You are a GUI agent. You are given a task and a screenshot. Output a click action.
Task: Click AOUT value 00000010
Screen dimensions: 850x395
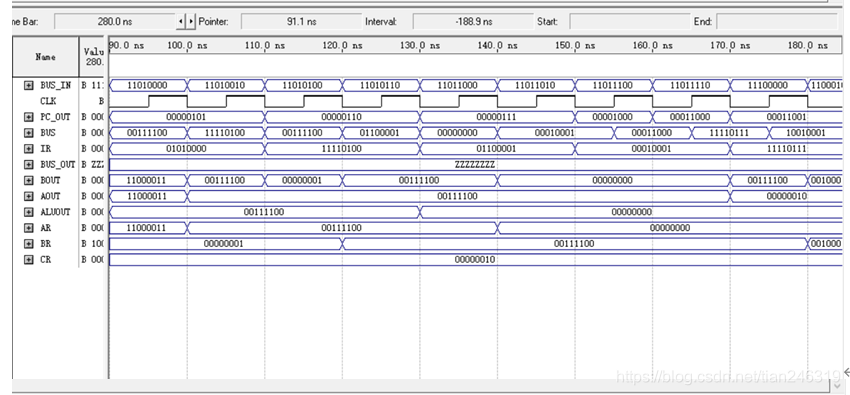tap(786, 196)
